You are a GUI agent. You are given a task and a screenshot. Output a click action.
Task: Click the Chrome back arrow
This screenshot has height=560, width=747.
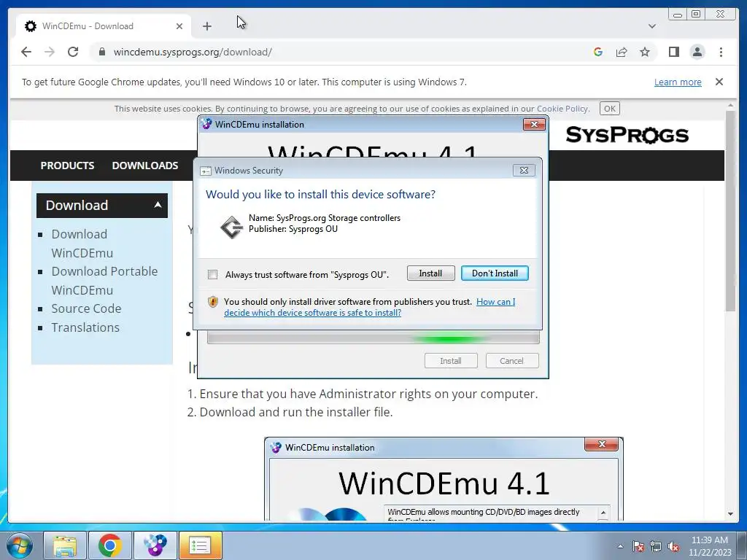coord(26,52)
